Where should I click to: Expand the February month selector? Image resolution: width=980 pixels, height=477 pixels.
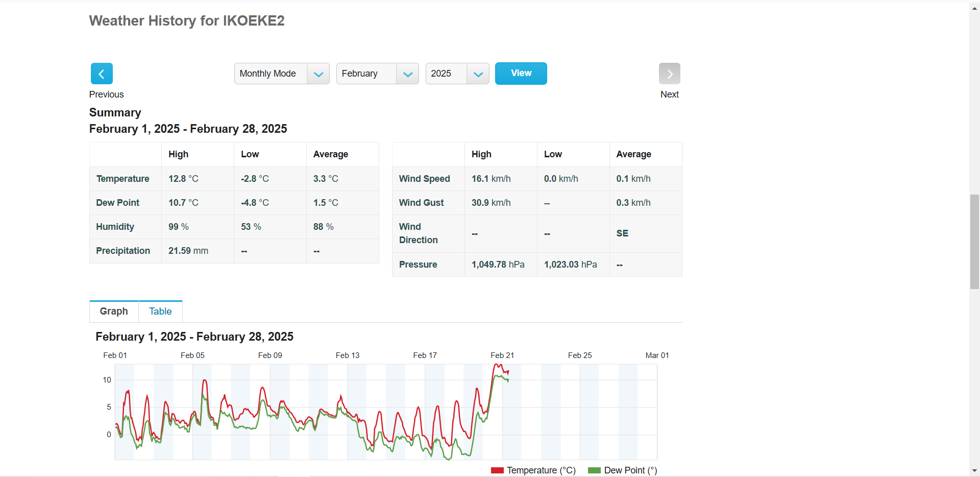[377, 74]
